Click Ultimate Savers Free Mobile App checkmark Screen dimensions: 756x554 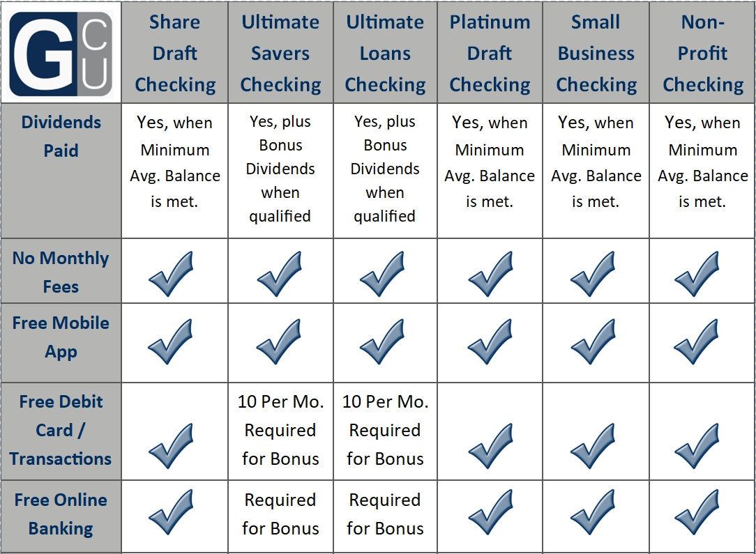click(x=279, y=341)
